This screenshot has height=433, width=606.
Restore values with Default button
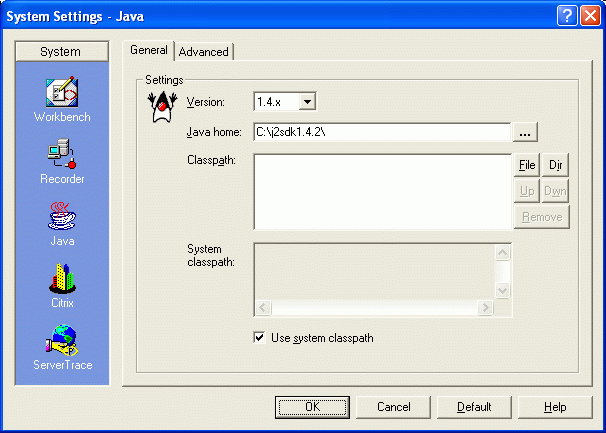[474, 407]
